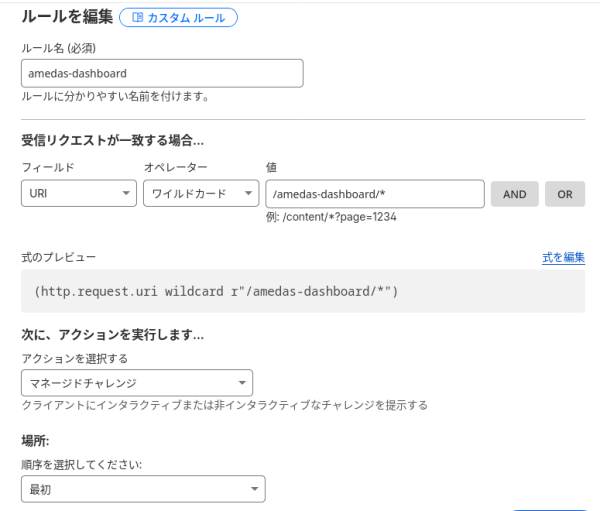Click the arrow on the action dropdown
This screenshot has width=600, height=511.
[x=241, y=382]
